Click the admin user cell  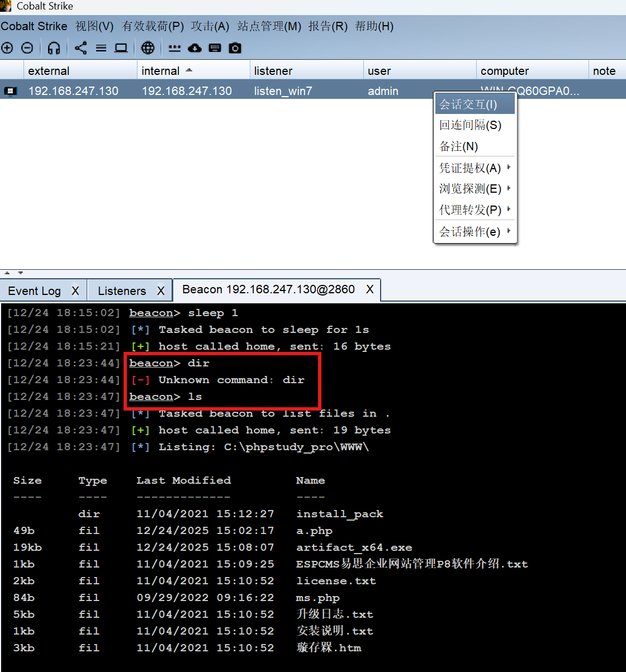click(x=383, y=91)
